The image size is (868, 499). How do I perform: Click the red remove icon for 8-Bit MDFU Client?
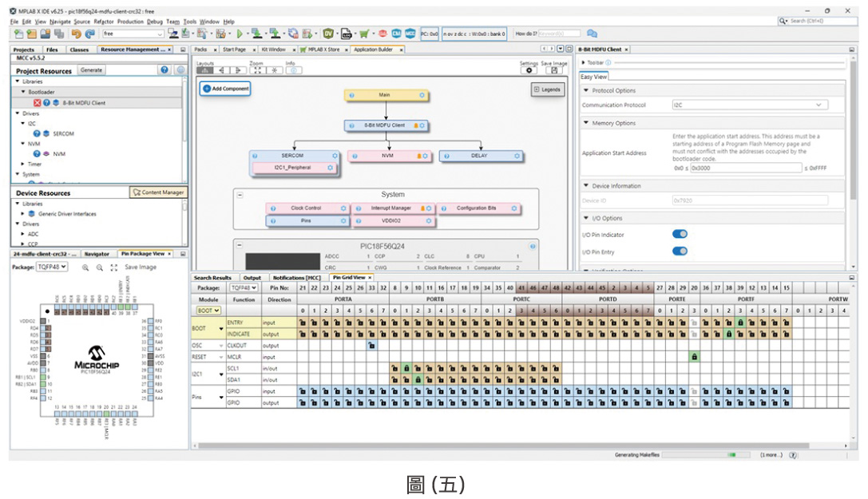(37, 103)
